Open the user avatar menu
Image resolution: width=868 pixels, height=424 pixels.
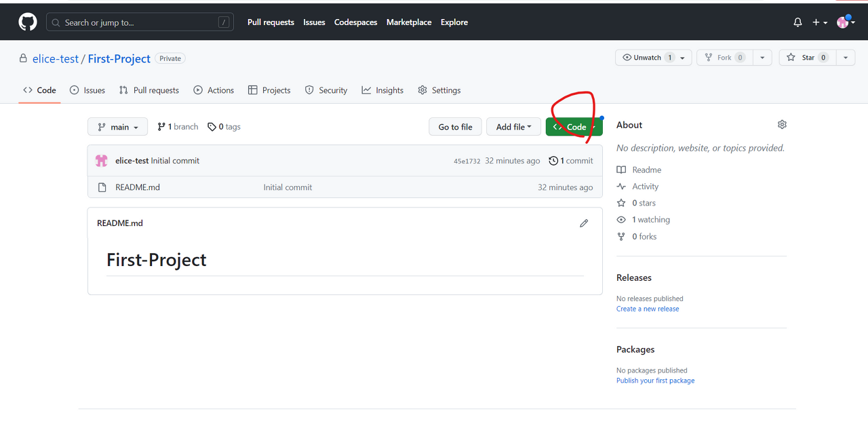[x=846, y=22]
